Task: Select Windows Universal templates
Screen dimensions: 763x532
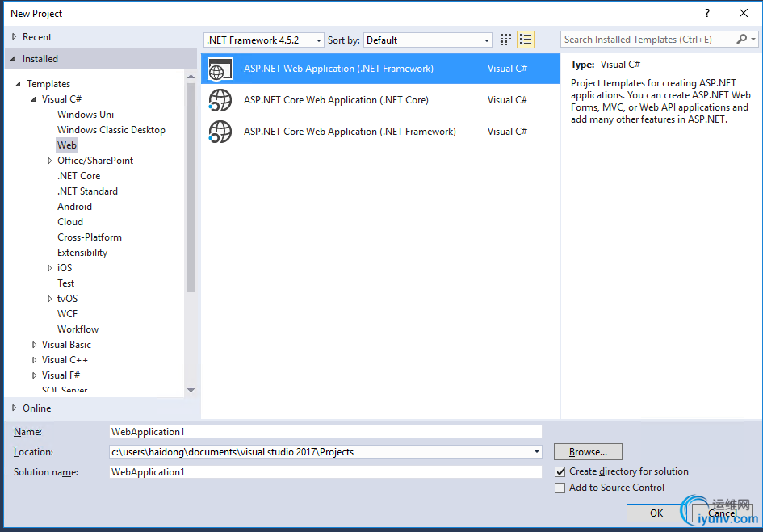Action: (x=86, y=115)
